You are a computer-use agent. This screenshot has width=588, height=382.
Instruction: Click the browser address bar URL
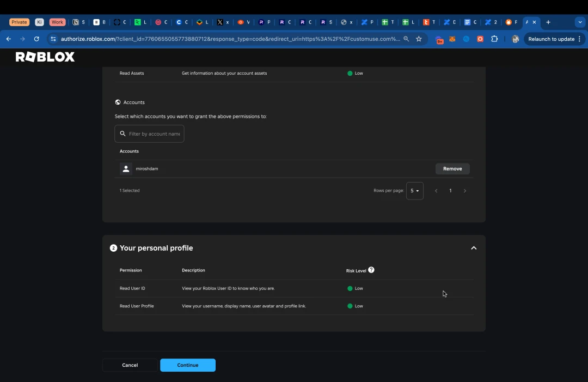230,39
